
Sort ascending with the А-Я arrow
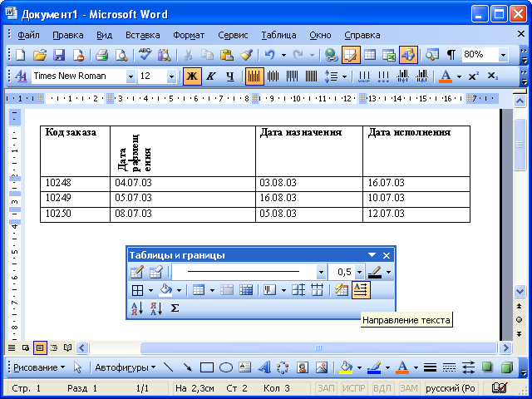(137, 308)
